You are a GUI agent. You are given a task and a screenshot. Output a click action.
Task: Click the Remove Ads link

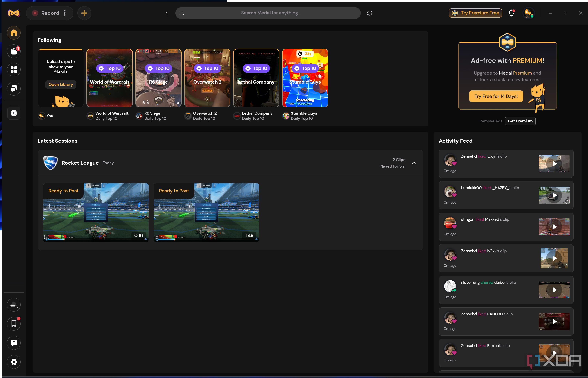(x=491, y=121)
